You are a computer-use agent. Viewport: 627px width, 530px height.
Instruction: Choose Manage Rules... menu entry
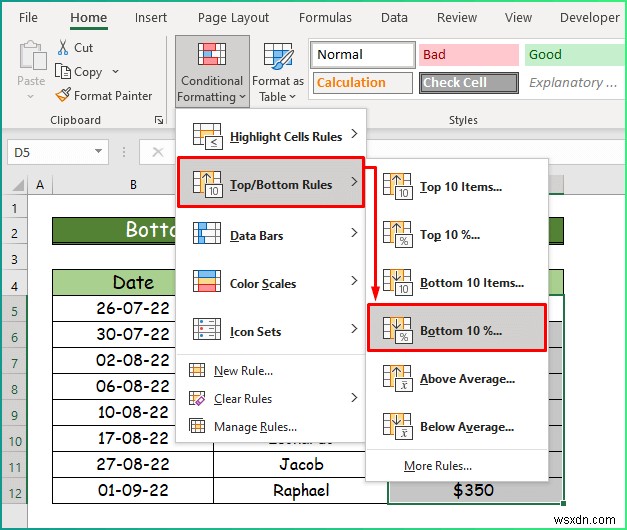[255, 427]
